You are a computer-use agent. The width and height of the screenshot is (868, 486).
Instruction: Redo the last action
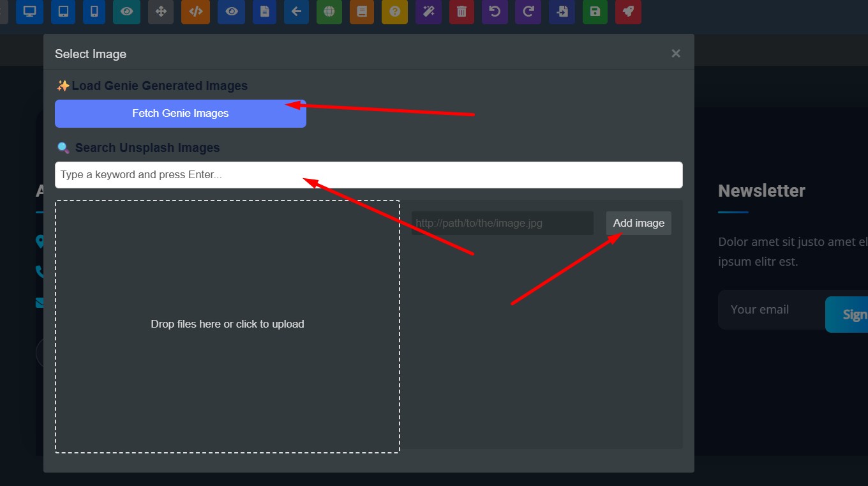pos(528,12)
